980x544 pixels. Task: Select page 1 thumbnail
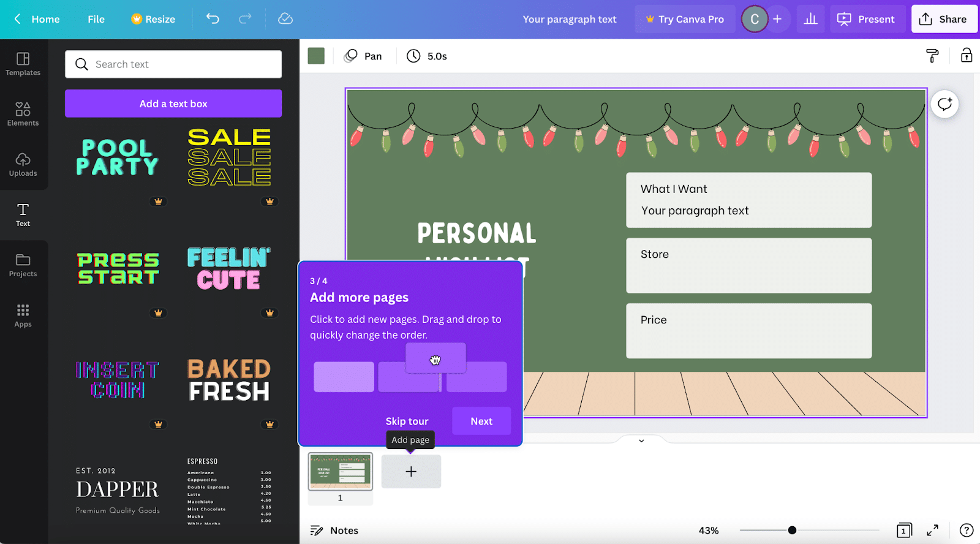340,472
